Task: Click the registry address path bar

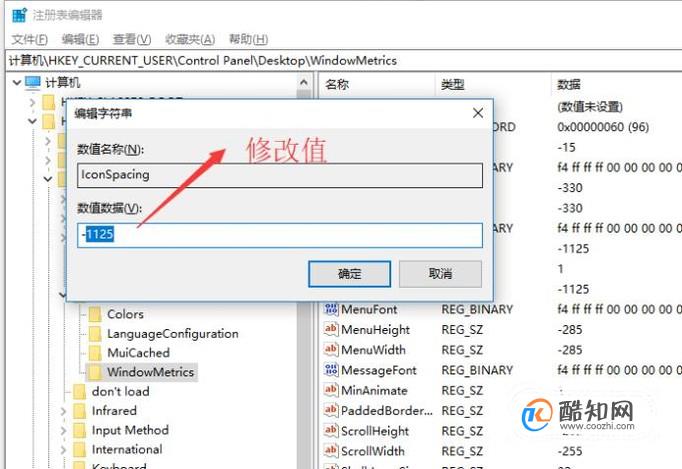Action: (344, 60)
